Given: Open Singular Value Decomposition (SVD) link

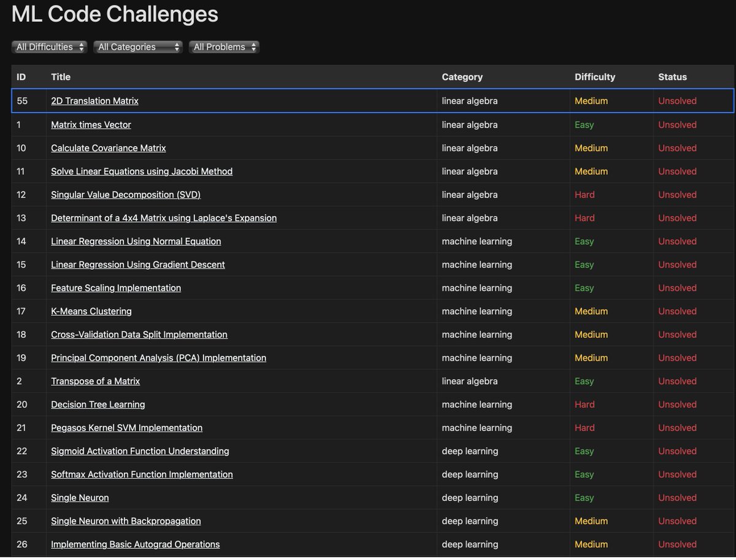Looking at the screenshot, I should 126,194.
